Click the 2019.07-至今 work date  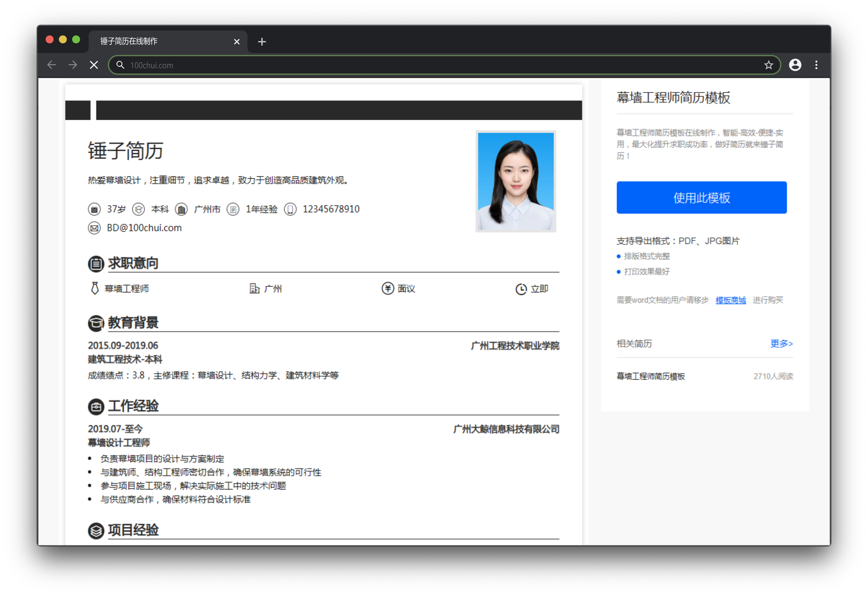click(x=115, y=429)
